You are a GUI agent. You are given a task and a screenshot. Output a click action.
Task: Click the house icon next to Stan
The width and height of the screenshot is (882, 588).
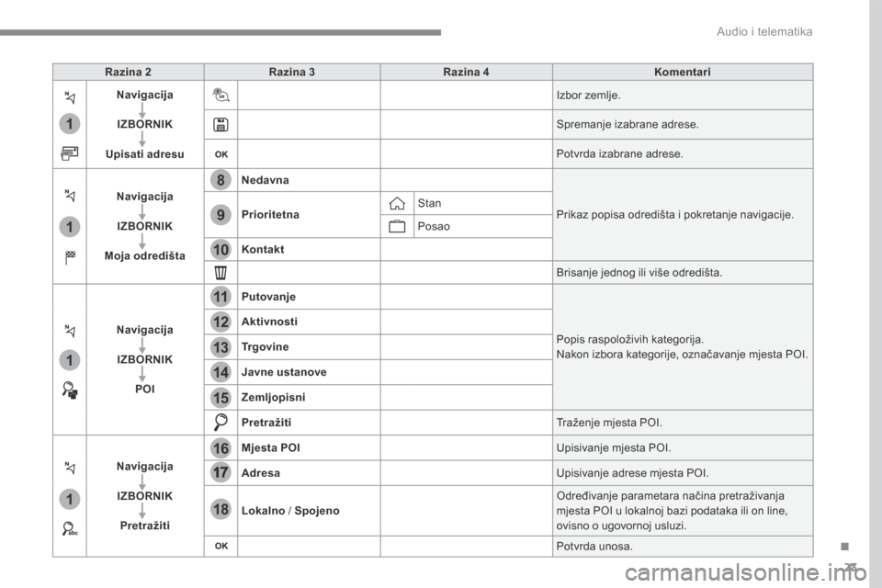coord(397,203)
